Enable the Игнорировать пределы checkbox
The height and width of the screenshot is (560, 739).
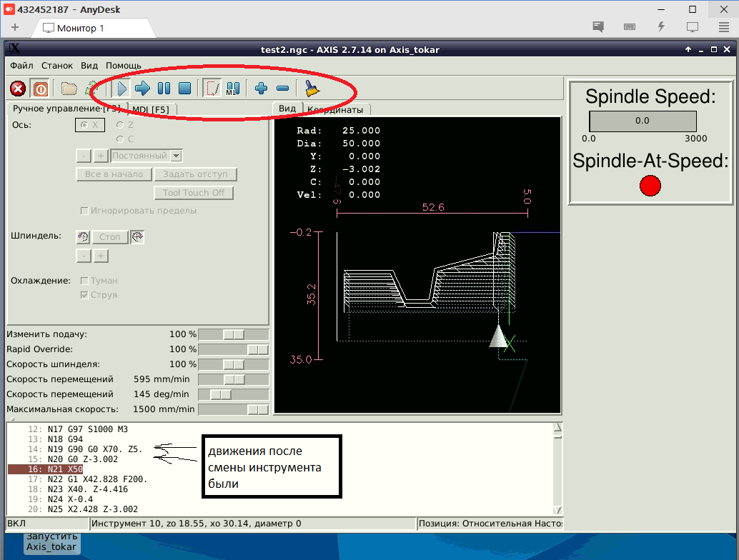pyautogui.click(x=85, y=211)
